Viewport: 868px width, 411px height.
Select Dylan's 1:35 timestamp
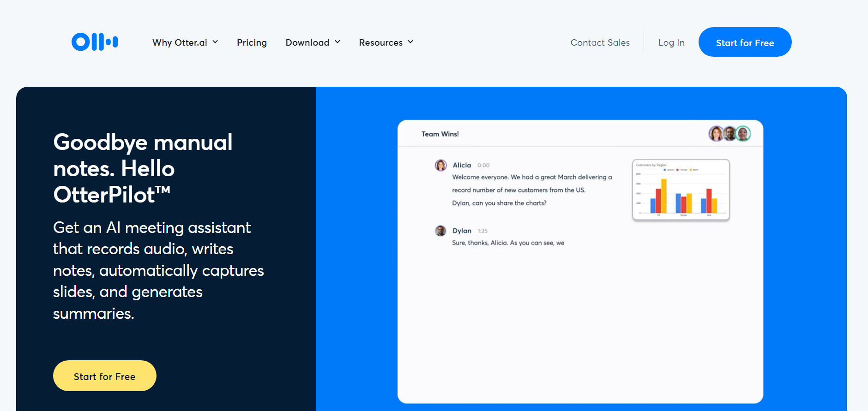[482, 231]
